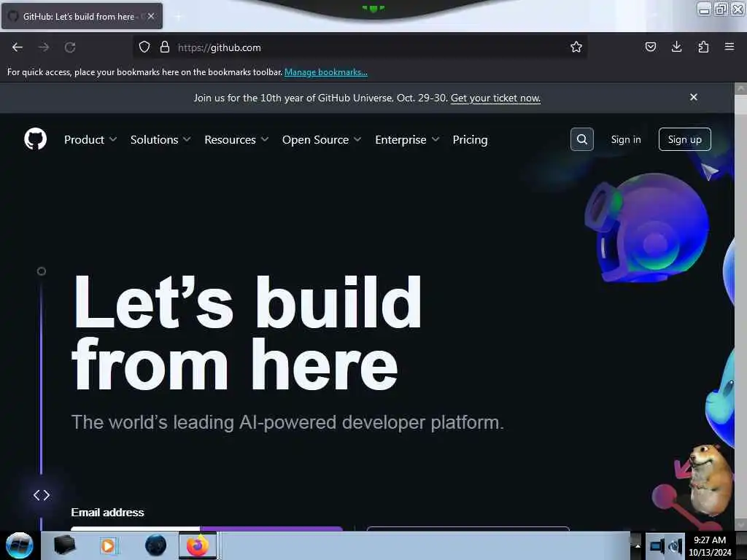Click the Sign up button
The width and height of the screenshot is (747, 560).
(x=684, y=139)
